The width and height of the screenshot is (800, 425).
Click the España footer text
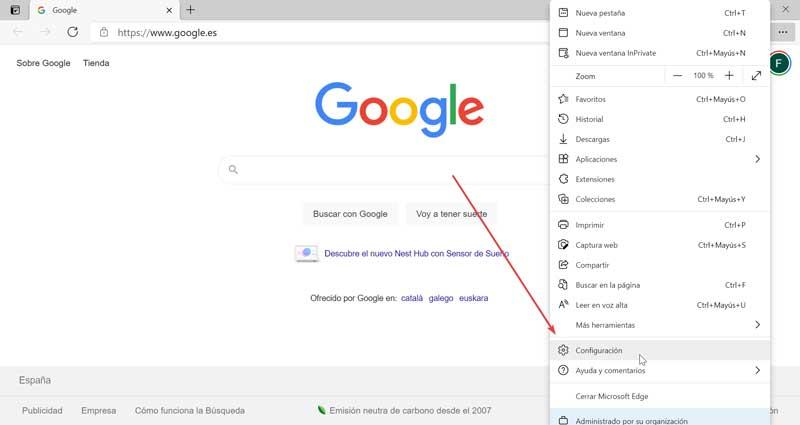click(35, 380)
